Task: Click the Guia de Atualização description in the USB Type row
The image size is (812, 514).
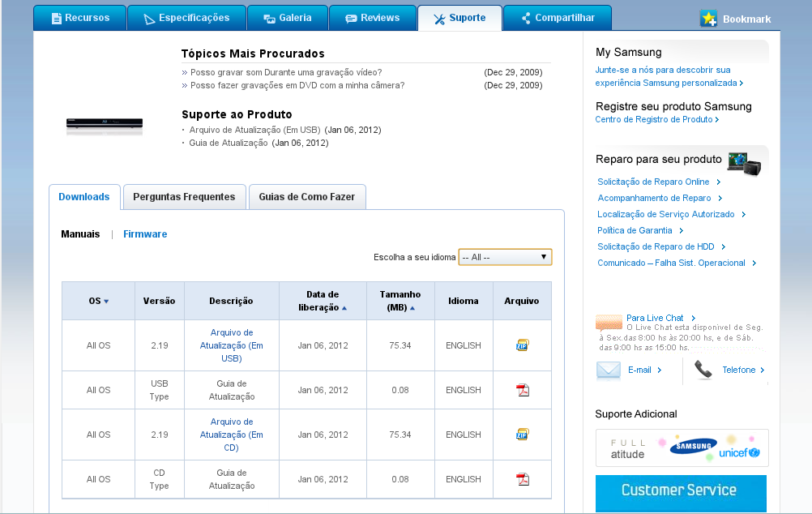Action: coord(232,390)
